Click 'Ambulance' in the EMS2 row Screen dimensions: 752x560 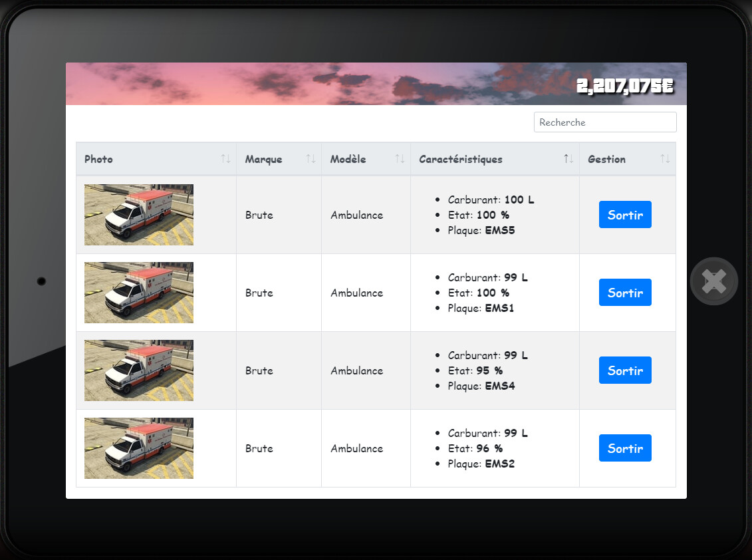coord(357,448)
